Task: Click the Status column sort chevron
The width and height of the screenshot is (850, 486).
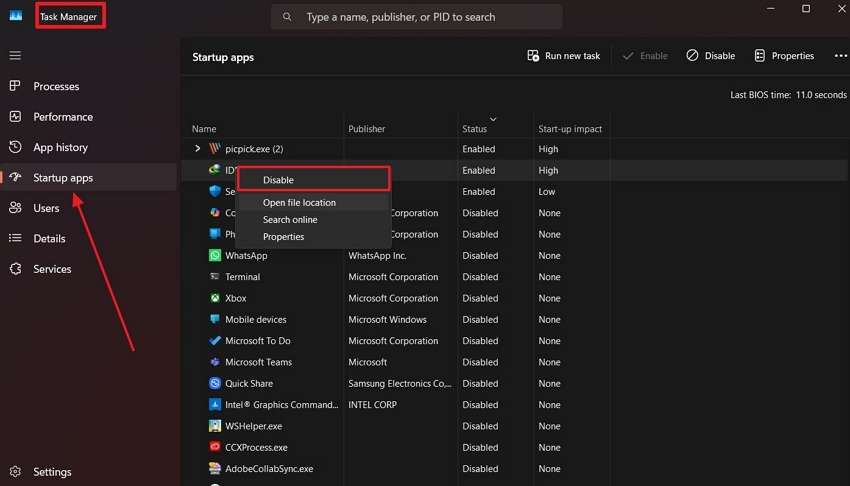Action: point(493,119)
